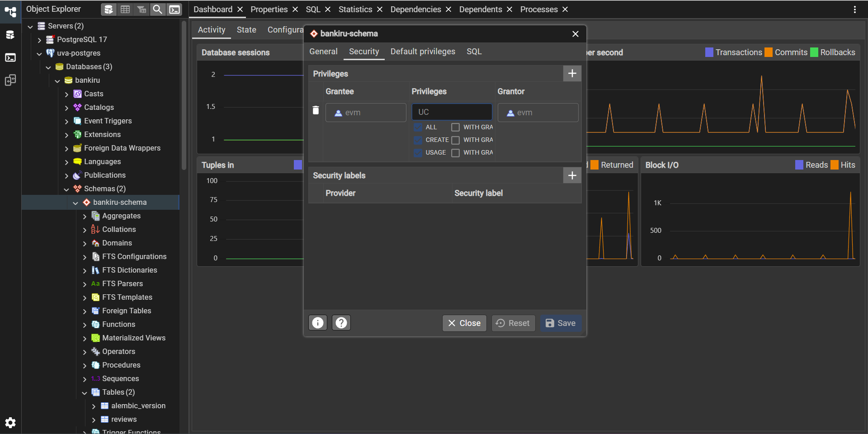Enable WITH GRANT option for USAGE
868x434 pixels.
tap(455, 153)
